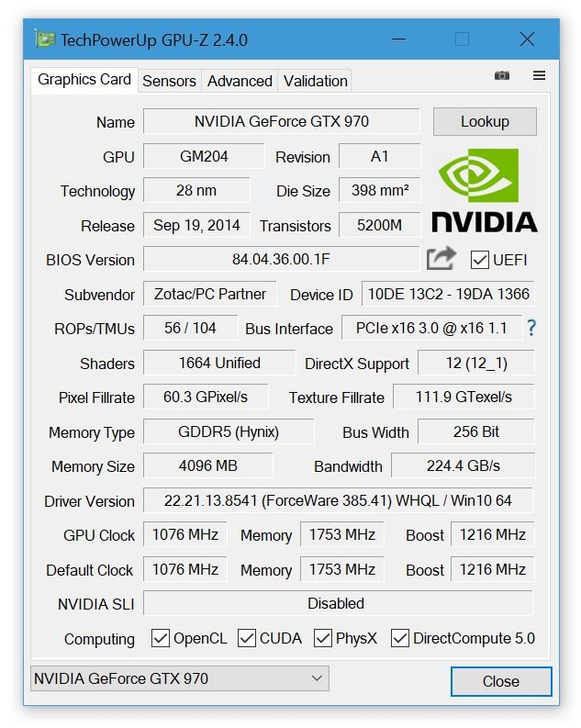
Task: Click the GPU Clock value 1076 MHz
Action: point(185,534)
